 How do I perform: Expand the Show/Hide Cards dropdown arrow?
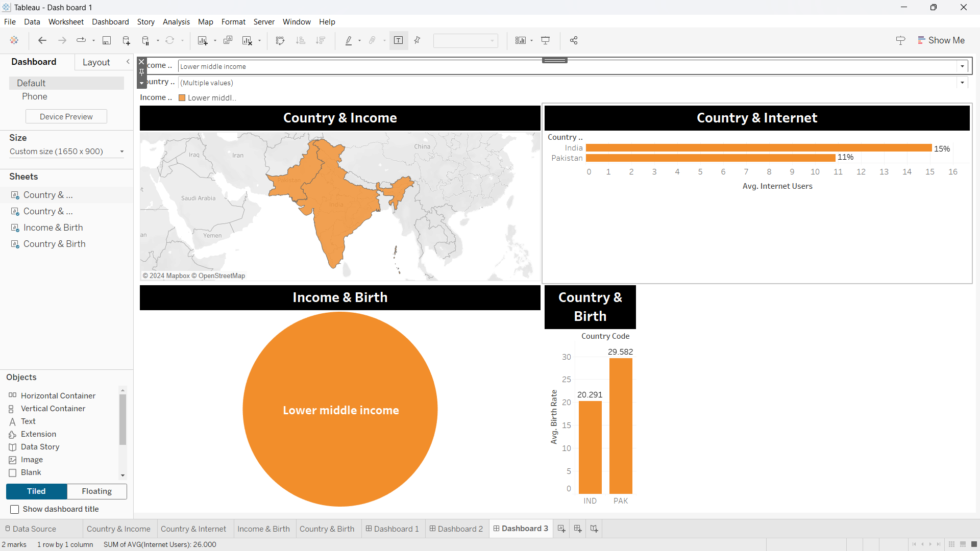pos(532,40)
